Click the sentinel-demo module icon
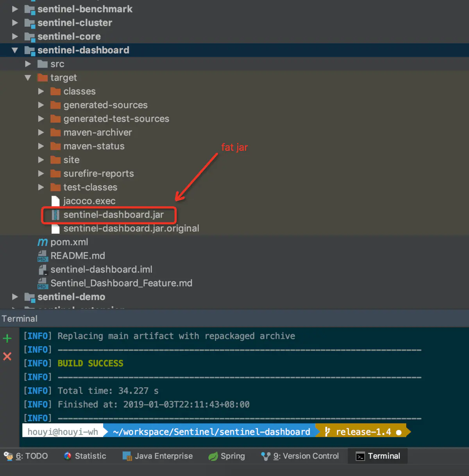 pos(30,297)
